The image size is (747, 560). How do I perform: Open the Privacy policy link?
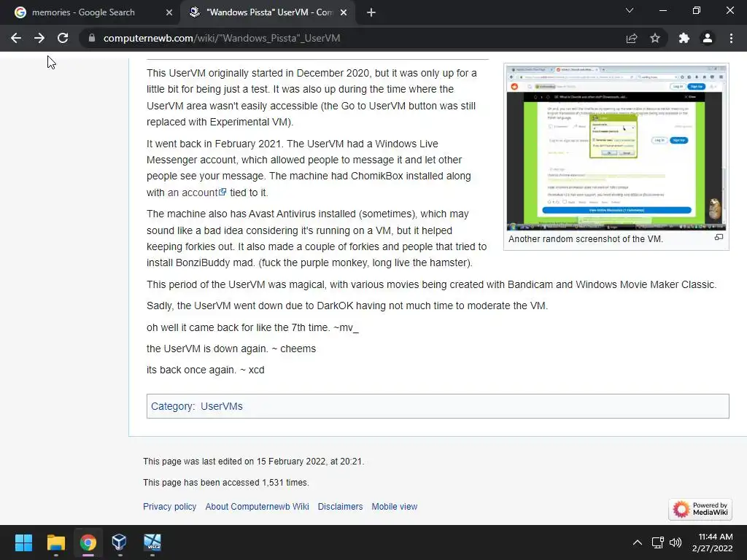tap(169, 507)
